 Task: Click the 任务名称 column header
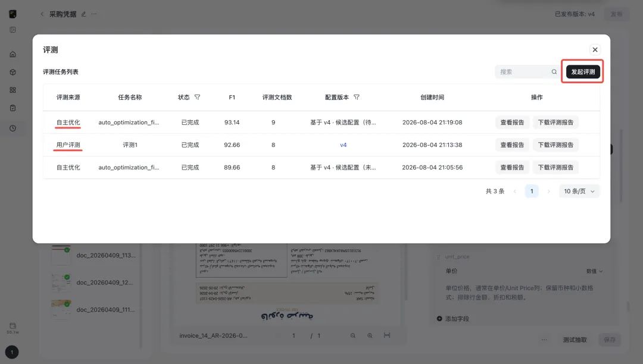pyautogui.click(x=130, y=97)
